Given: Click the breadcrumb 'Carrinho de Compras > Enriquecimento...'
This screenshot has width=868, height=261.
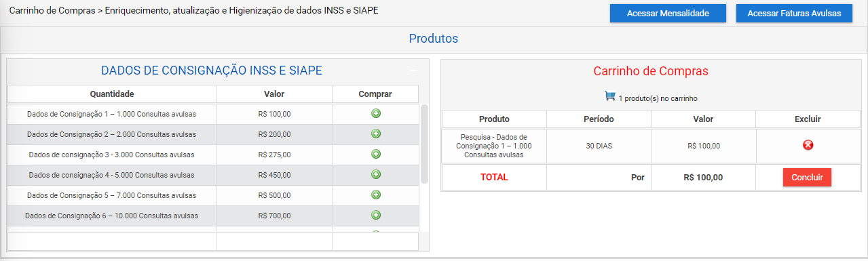Looking at the screenshot, I should coord(193,12).
